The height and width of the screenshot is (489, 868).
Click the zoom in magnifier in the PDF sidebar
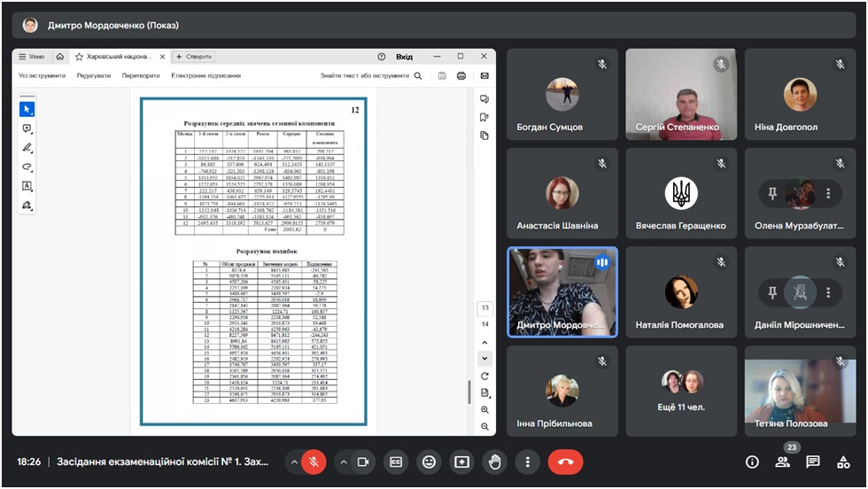click(x=484, y=410)
